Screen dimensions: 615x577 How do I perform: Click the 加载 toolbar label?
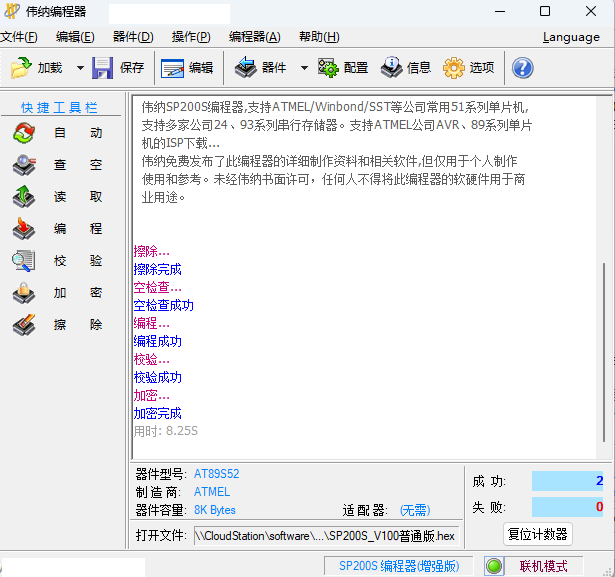[x=50, y=68]
